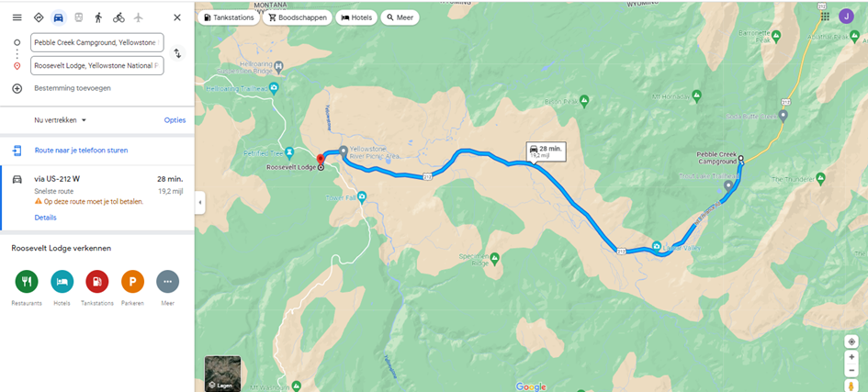This screenshot has height=392, width=868.
Task: Select cycling travel mode icon
Action: coord(118,17)
